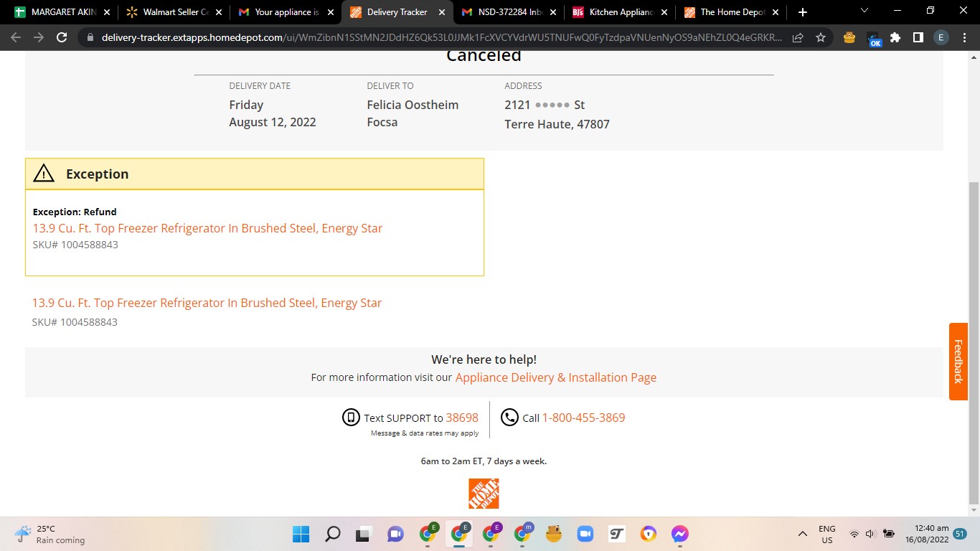The width and height of the screenshot is (980, 551).
Task: Share this page from the address bar
Action: pos(798,37)
